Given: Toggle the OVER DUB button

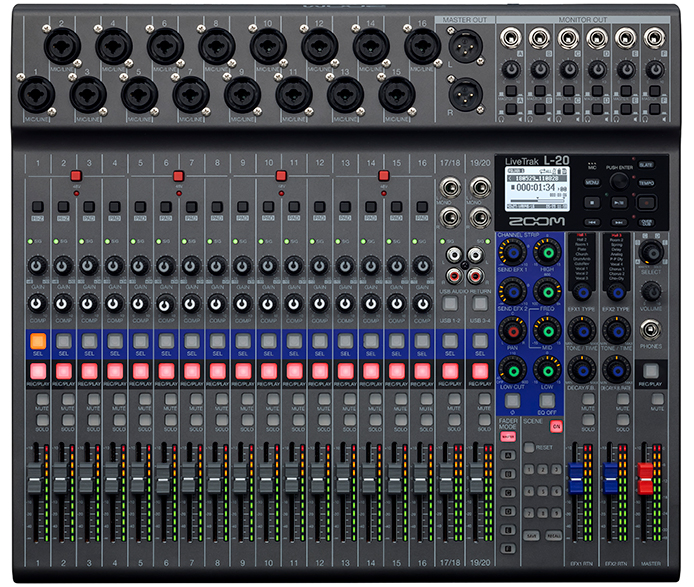Looking at the screenshot, I should pos(646,222).
